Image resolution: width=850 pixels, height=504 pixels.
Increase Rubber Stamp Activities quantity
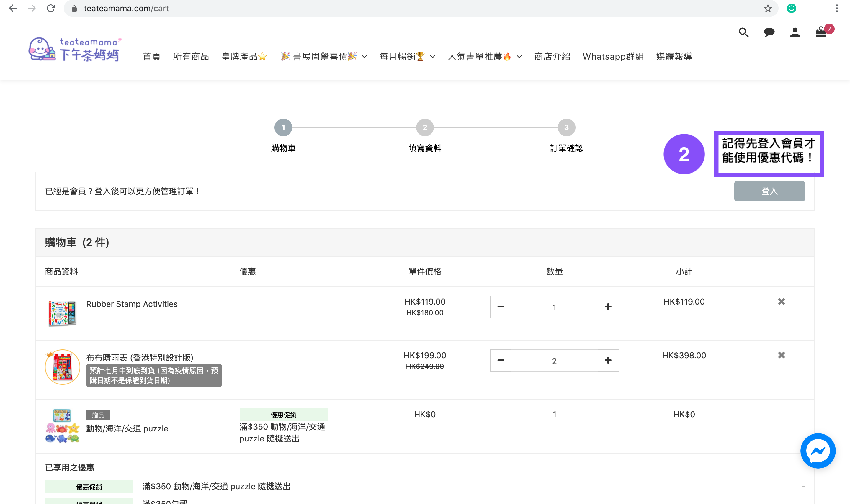point(608,307)
